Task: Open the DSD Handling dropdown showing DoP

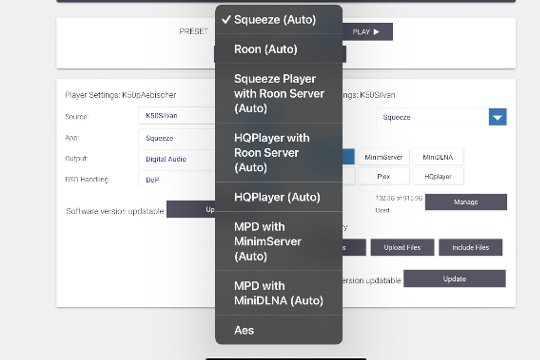Action: point(177,180)
